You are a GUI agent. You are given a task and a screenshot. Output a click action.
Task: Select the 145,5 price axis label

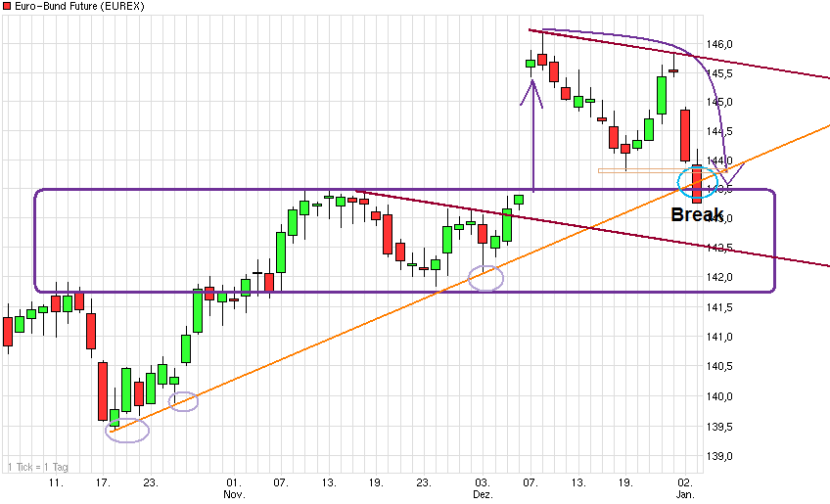coord(719,73)
